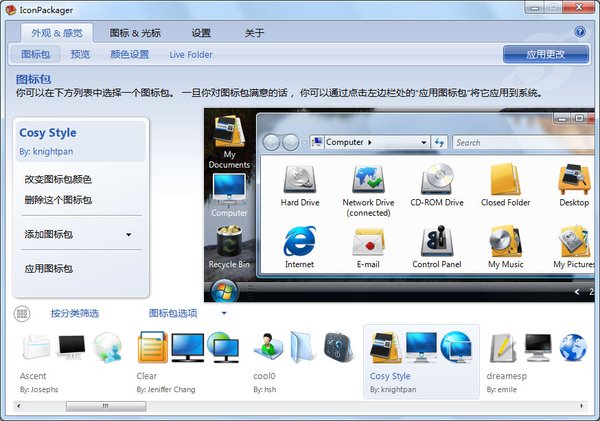Click the cool0 pack name text
This screenshot has width=600, height=421.
[x=264, y=376]
